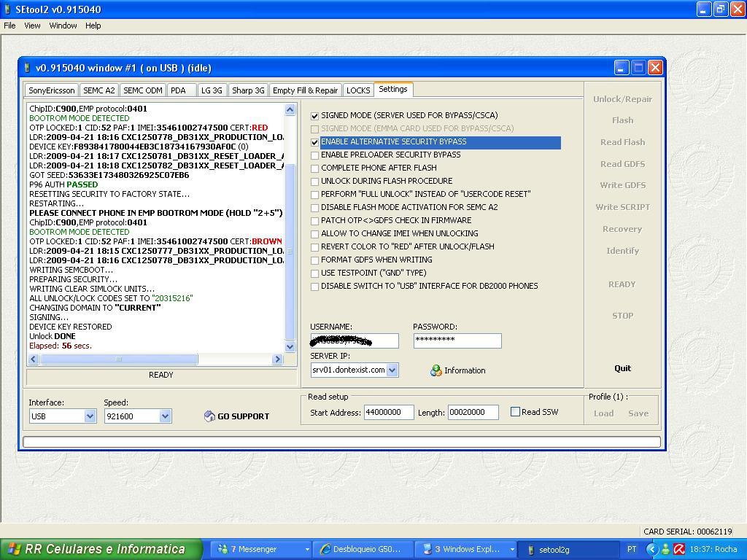Click the USERNAME input field
Image resolution: width=747 pixels, height=560 pixels.
(355, 341)
